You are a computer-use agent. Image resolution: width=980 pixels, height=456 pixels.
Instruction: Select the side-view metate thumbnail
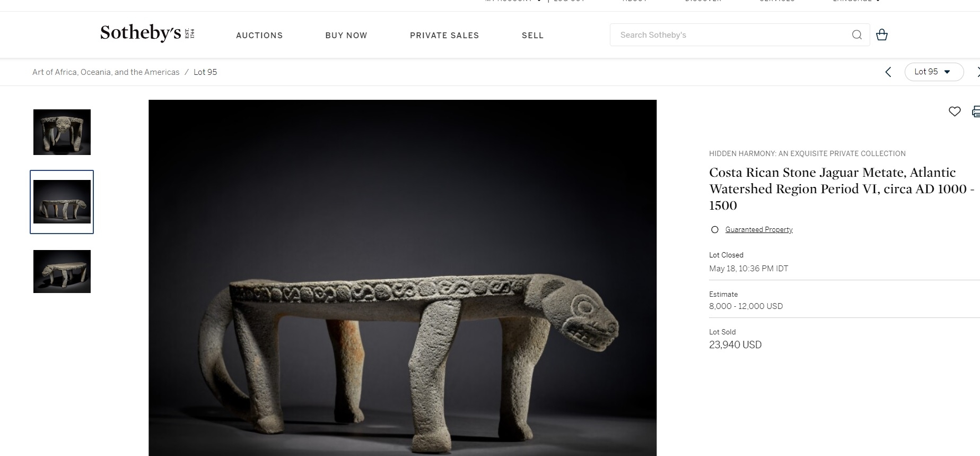[x=62, y=202]
